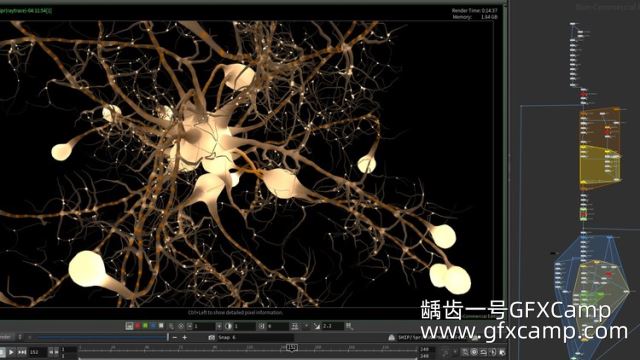Toggle the display adjustment icon beside LUT field
640x360 pixels.
click(x=295, y=326)
